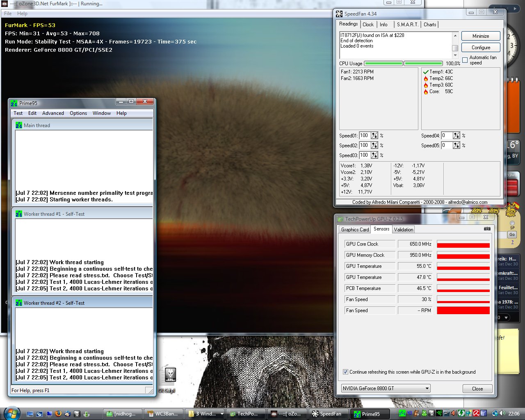Click Worker thread #2 window icon

click(19, 303)
